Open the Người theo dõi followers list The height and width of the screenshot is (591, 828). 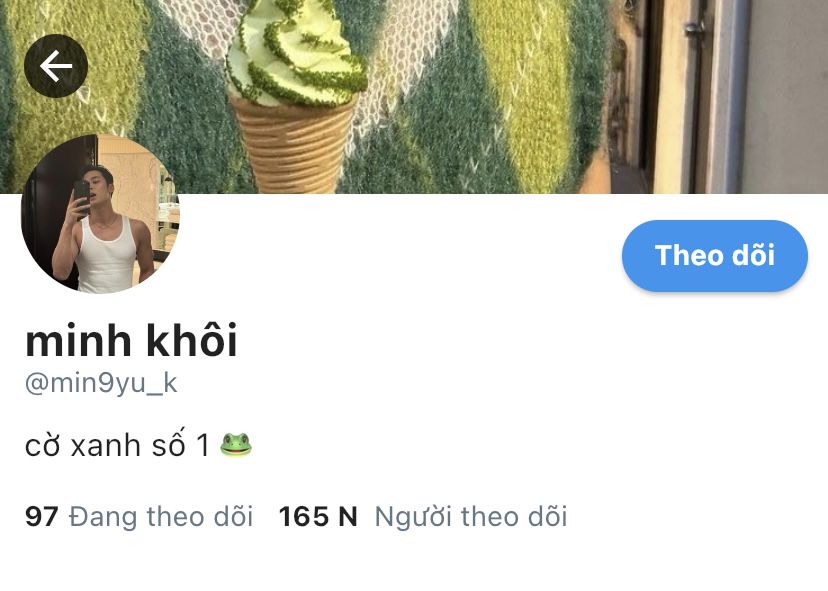[471, 517]
